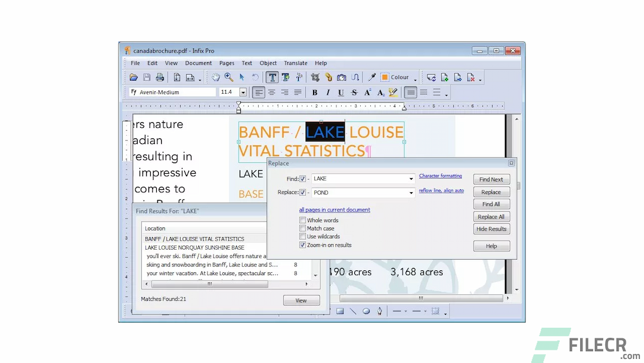
Task: Enable the Whole words option
Action: pyautogui.click(x=303, y=220)
